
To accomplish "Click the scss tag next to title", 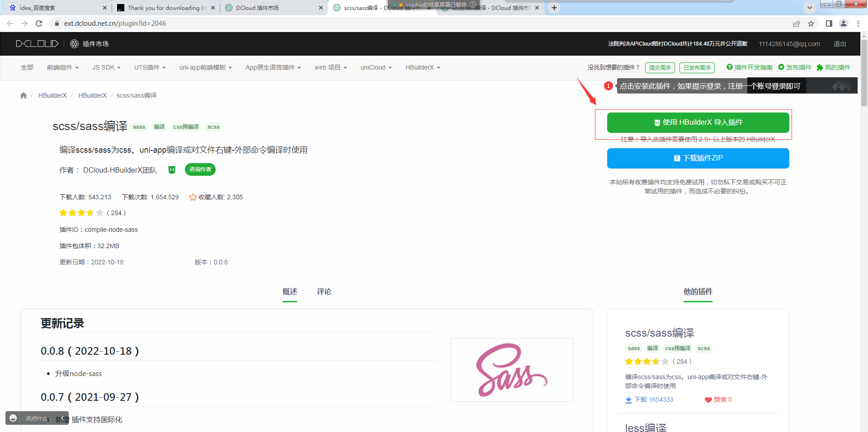I will tap(213, 127).
